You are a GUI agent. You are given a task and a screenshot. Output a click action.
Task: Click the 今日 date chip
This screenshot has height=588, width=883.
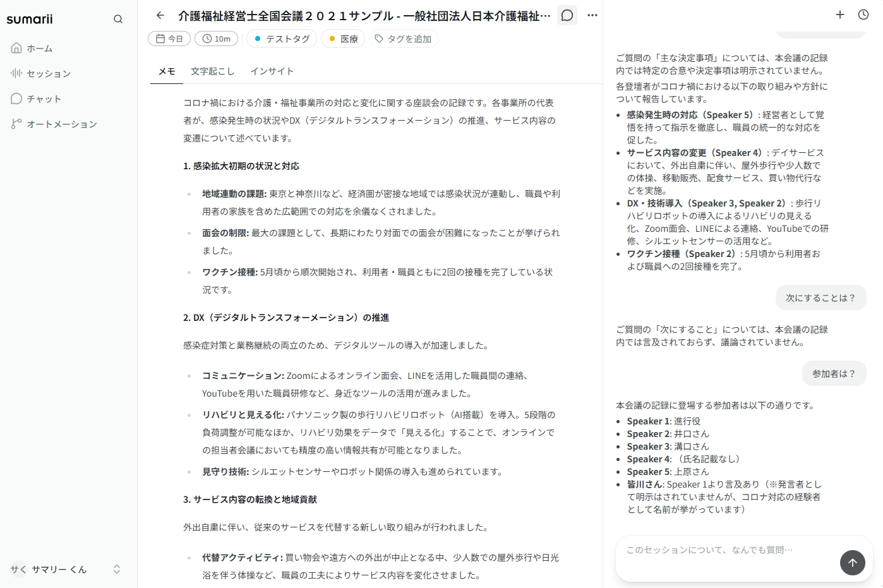(x=169, y=39)
